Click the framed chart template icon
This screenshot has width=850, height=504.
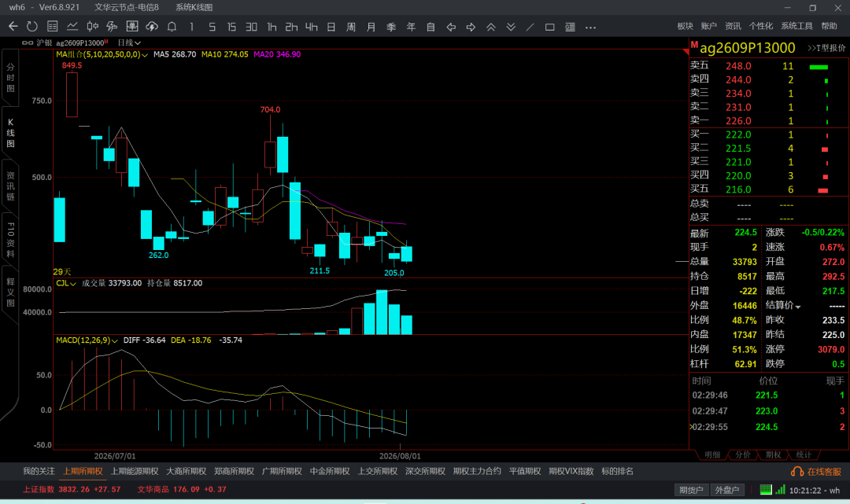click(131, 27)
